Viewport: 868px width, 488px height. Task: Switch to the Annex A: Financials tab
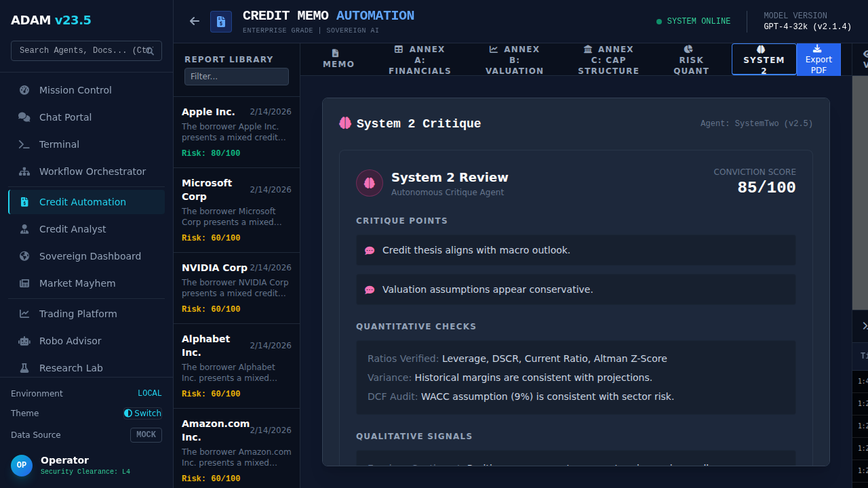click(x=419, y=60)
